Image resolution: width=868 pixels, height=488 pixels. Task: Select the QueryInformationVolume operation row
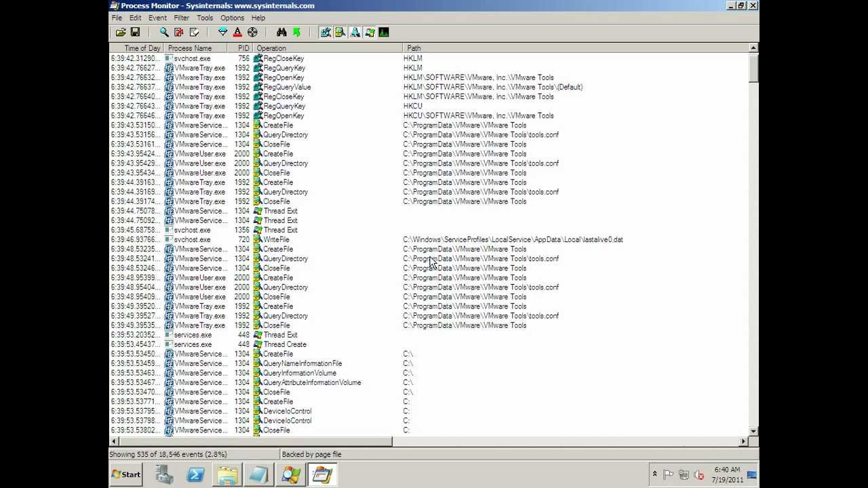429,373
